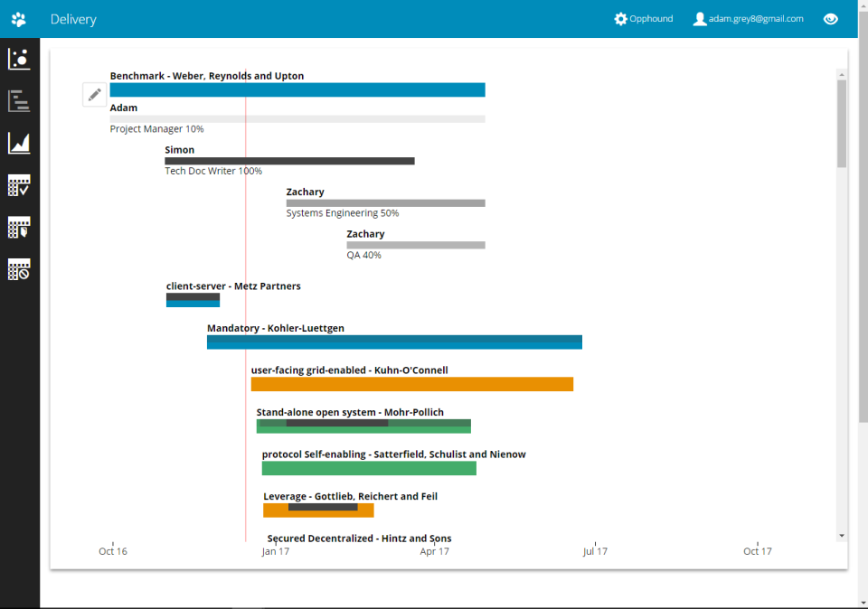Viewport: 868px width, 609px height.
Task: Select protocol Self-enabling Satterfield green bar
Action: [x=369, y=469]
